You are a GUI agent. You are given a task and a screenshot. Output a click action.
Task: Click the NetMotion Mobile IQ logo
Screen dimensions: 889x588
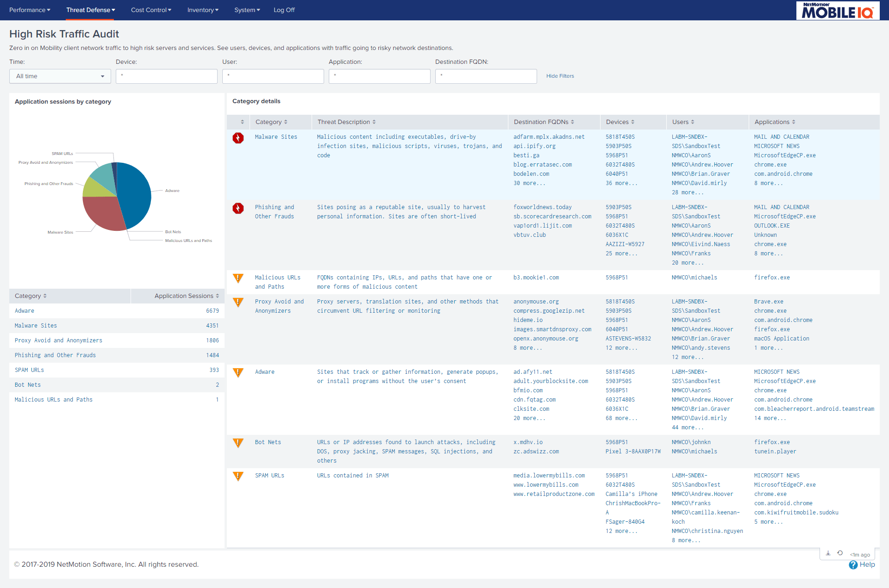coord(837,10)
